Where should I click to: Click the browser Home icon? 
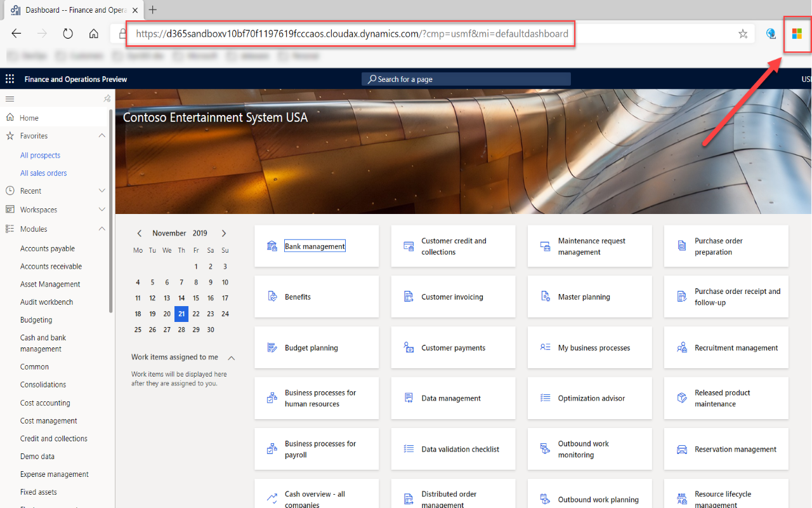(x=93, y=34)
